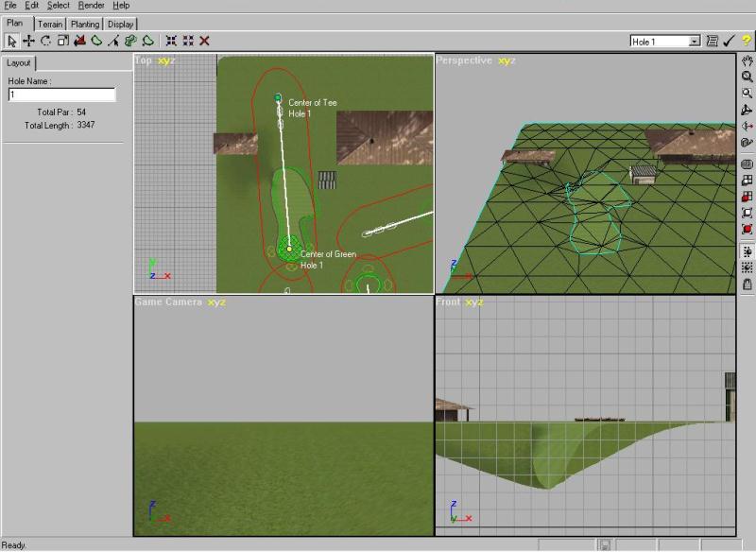Click the yellow question mark help icon
The image size is (756, 552).
point(746,41)
